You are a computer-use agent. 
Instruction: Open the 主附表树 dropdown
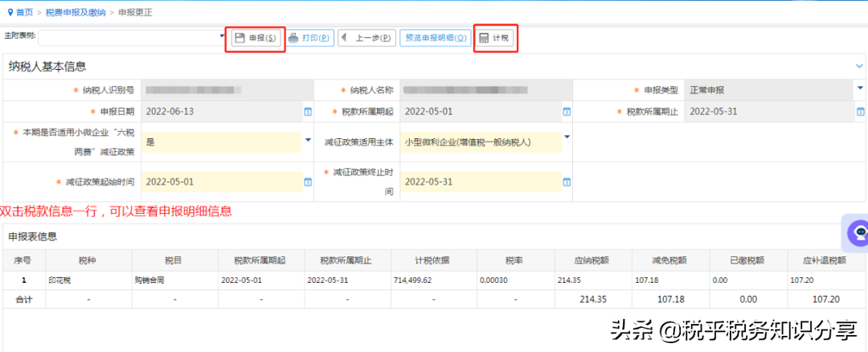(223, 38)
